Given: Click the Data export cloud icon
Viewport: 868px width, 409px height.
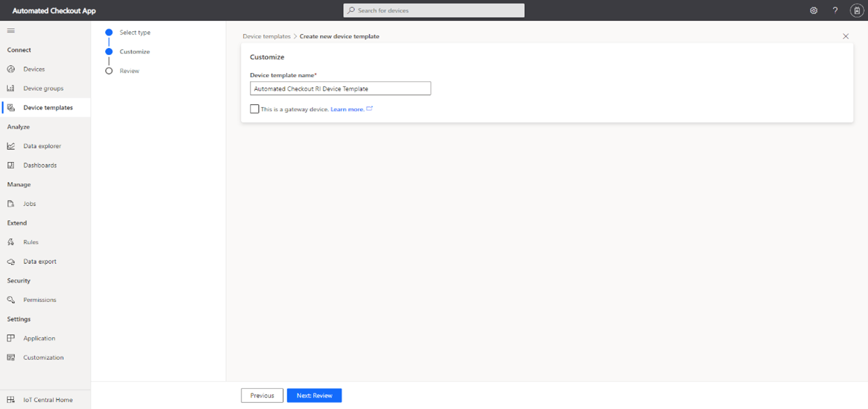Looking at the screenshot, I should [10, 262].
